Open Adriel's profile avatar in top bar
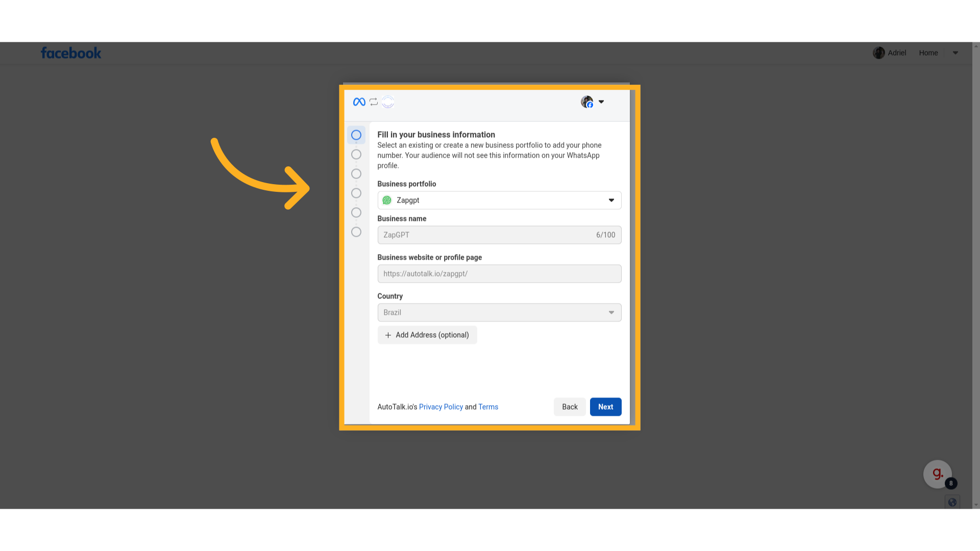980x551 pixels. (878, 53)
